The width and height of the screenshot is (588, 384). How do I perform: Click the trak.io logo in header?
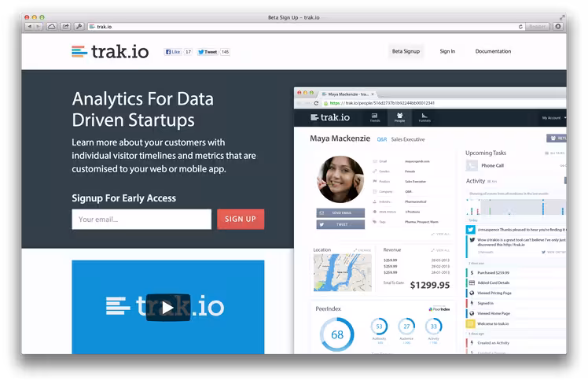point(110,51)
